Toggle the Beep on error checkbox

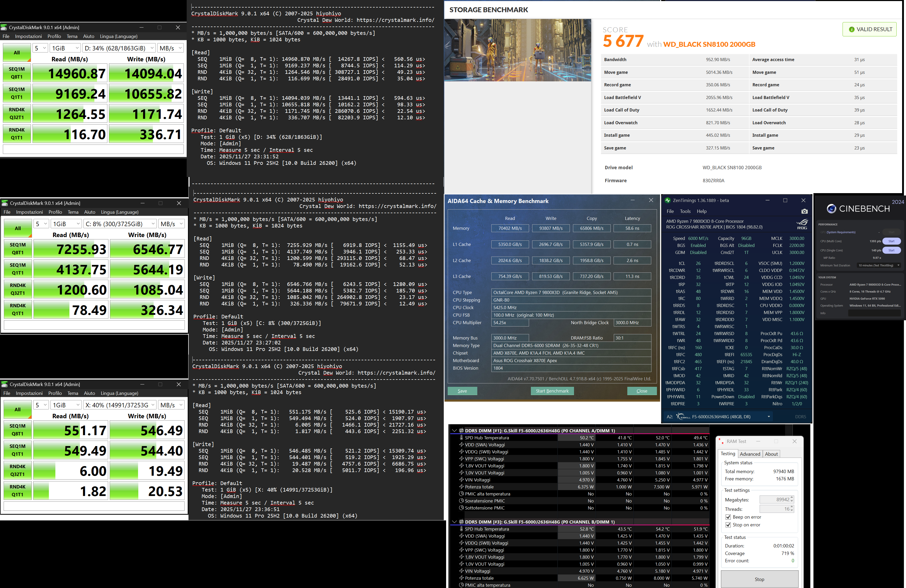[728, 517]
